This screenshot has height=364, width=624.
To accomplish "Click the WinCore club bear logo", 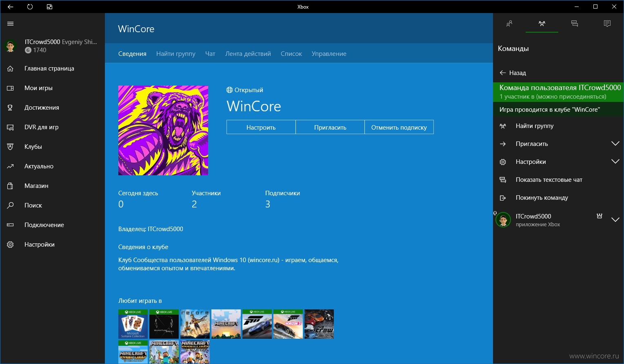I will point(163,130).
